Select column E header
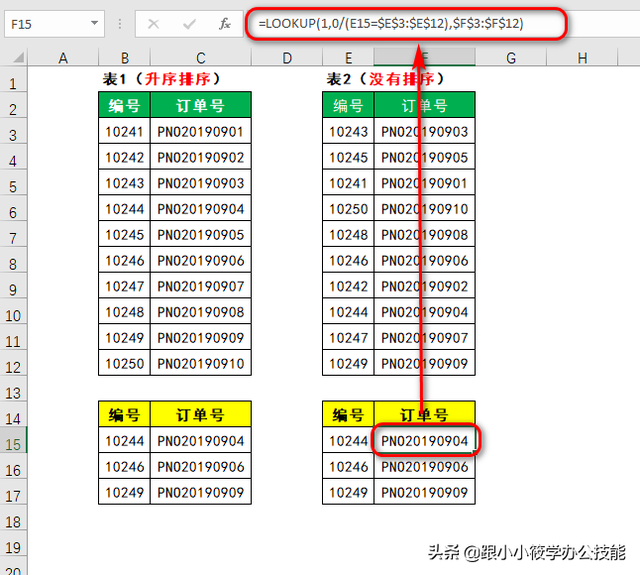The width and height of the screenshot is (640, 575). [x=348, y=58]
